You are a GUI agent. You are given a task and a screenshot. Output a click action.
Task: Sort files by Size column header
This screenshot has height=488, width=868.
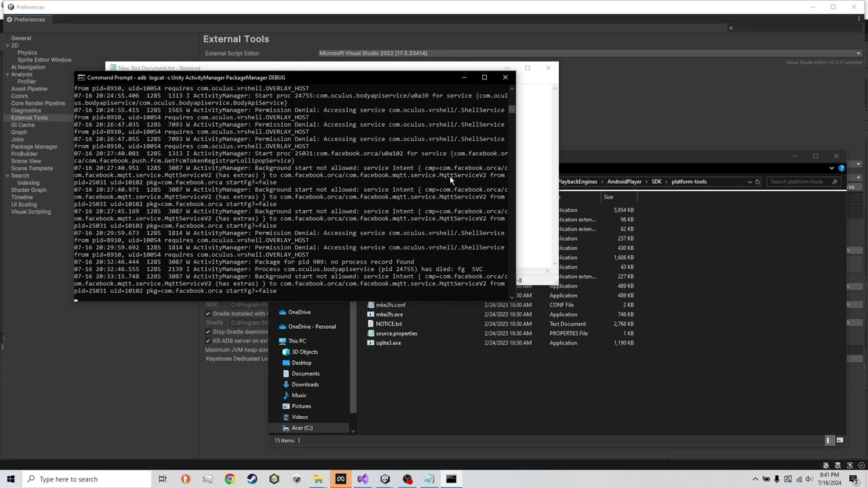click(608, 197)
